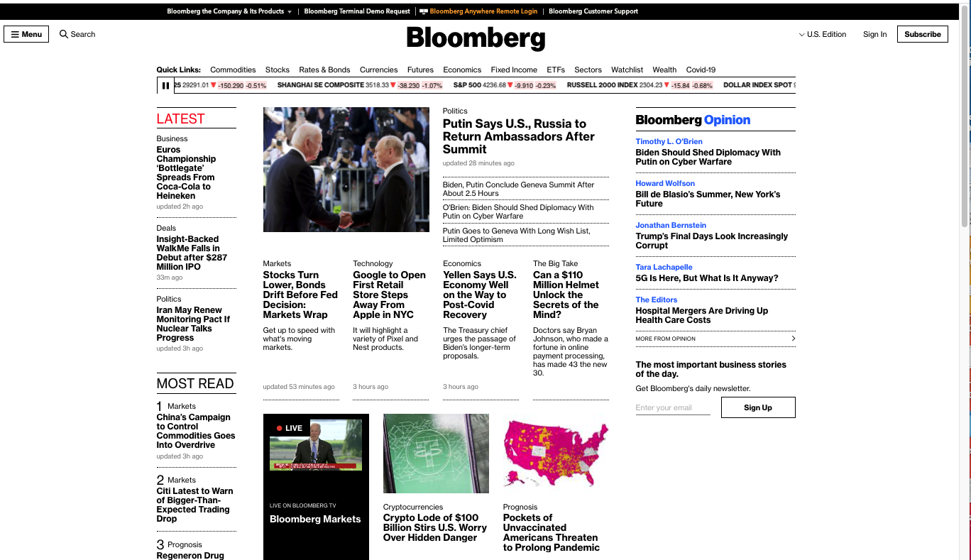Open the hamburger Menu button
This screenshot has width=971, height=560.
(x=26, y=34)
